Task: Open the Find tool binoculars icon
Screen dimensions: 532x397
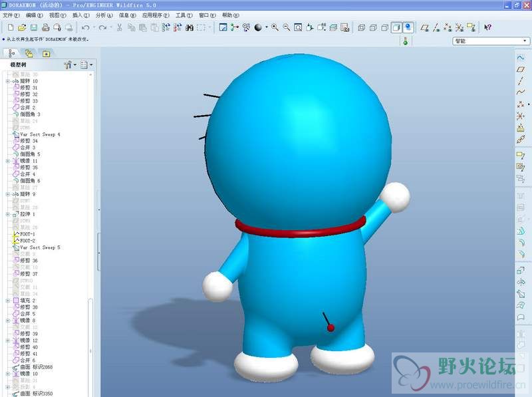Action: [190, 27]
